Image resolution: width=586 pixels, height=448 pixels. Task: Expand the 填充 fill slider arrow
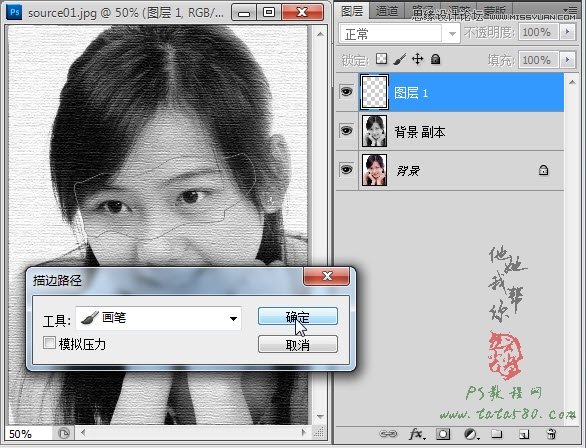tap(568, 60)
